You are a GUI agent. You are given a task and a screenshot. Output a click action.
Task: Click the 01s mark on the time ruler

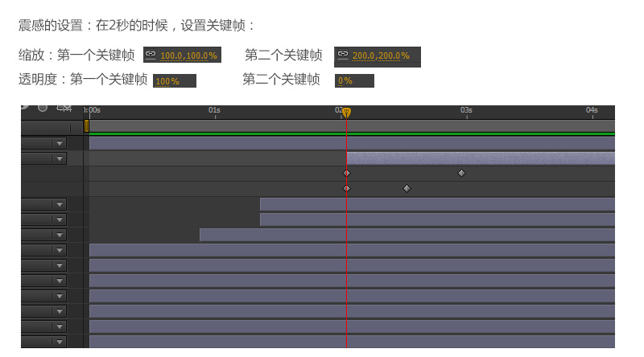pos(214,110)
